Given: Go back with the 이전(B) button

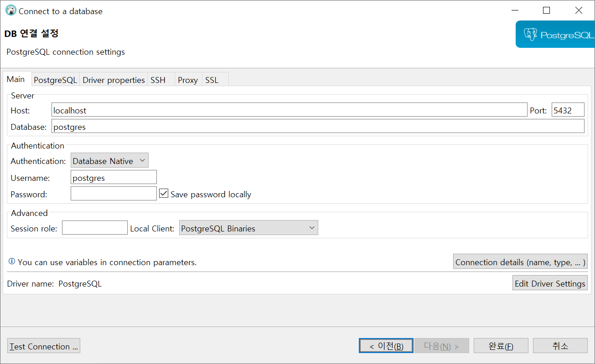Looking at the screenshot, I should click(386, 346).
